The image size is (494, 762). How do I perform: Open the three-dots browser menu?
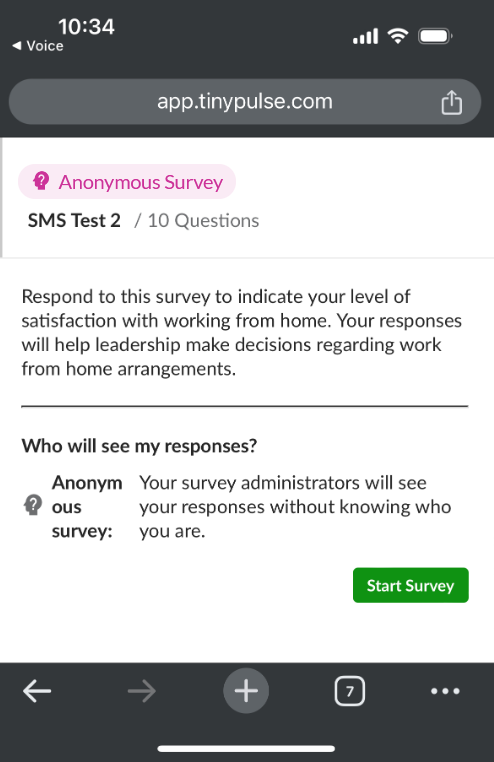coord(445,691)
